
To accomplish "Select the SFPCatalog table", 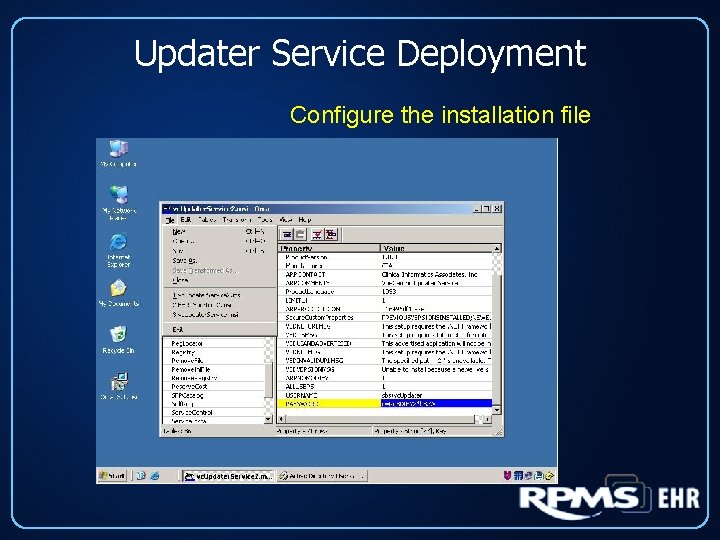I will 187,395.
